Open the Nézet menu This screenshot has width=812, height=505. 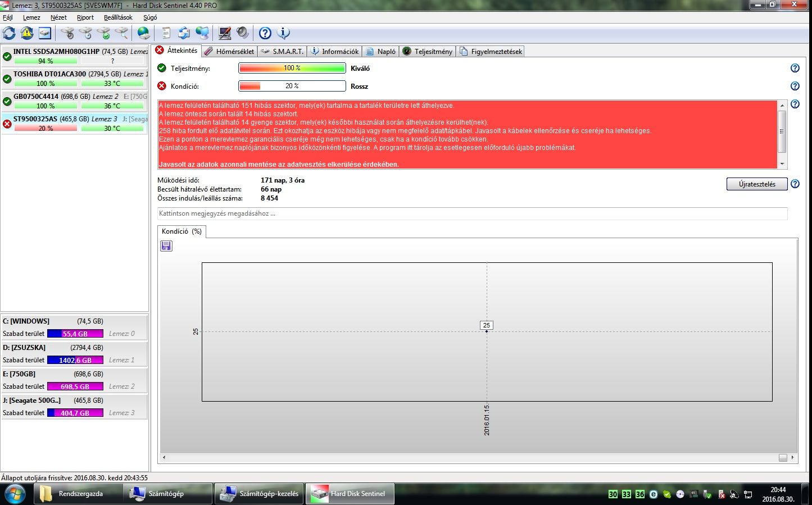click(x=58, y=17)
